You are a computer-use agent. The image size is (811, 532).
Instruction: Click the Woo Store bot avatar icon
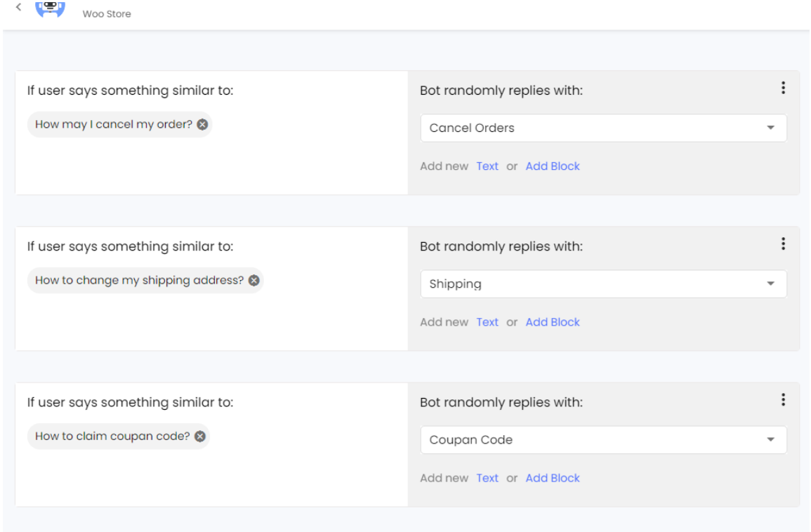click(x=50, y=9)
